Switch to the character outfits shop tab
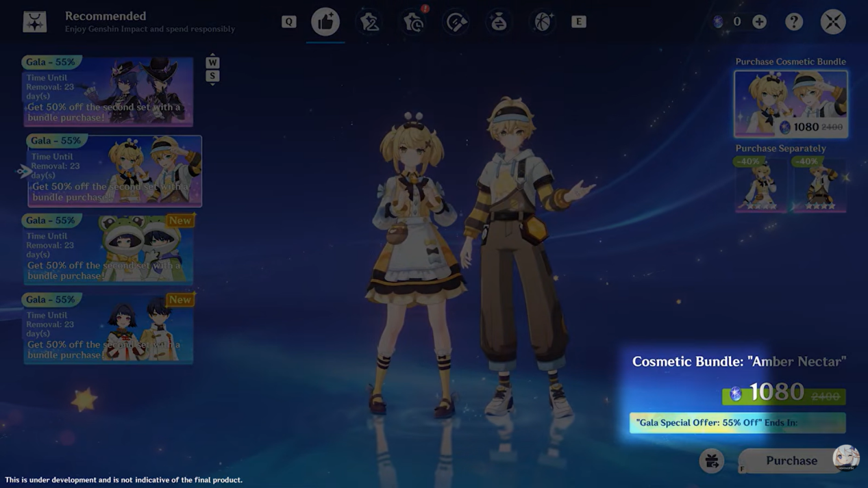868x488 pixels. tap(370, 22)
